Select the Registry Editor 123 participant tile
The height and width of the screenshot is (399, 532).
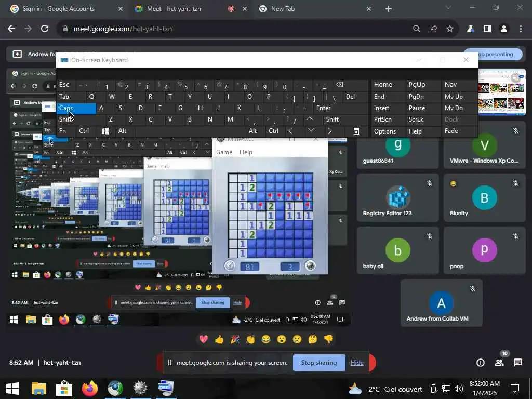pos(397,198)
